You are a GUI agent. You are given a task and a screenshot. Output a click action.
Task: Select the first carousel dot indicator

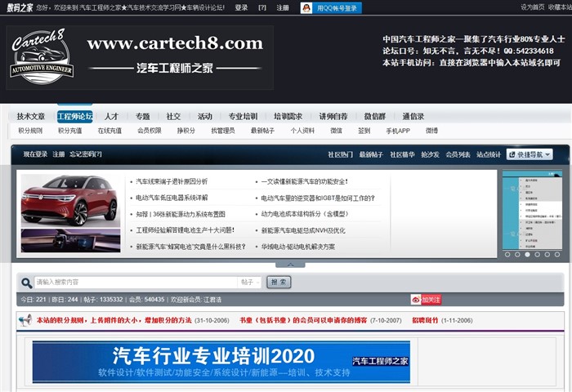pos(507,255)
